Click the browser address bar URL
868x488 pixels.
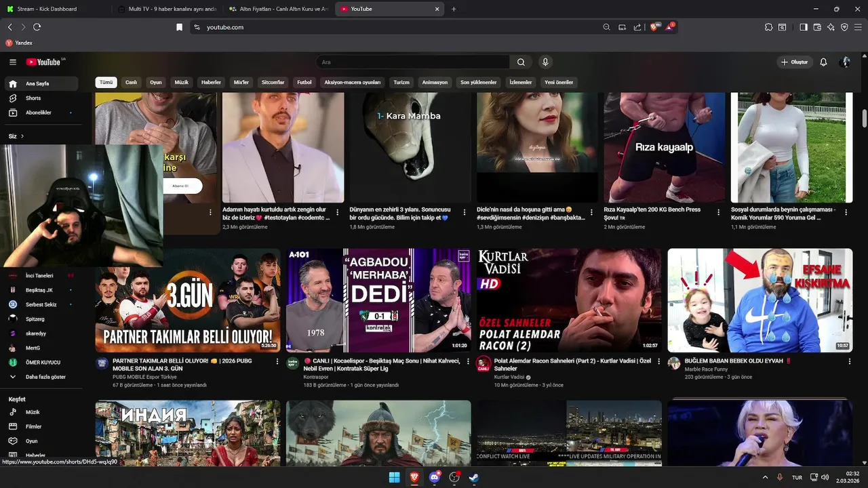[225, 27]
